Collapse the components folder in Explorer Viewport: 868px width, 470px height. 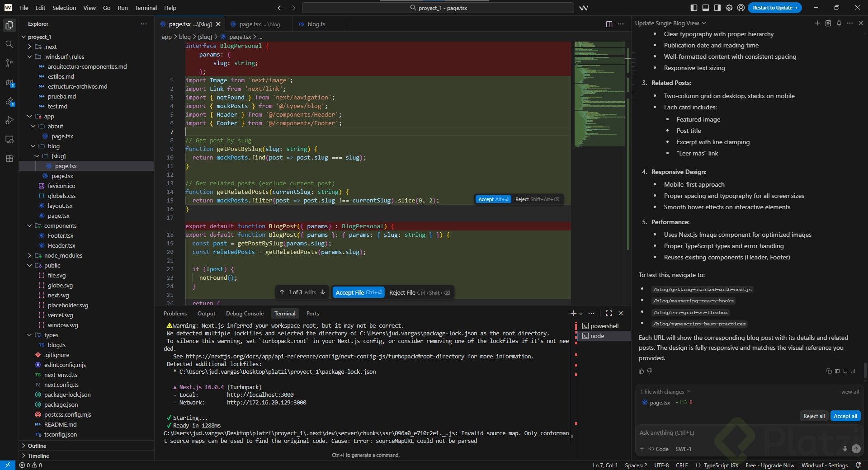click(60, 226)
